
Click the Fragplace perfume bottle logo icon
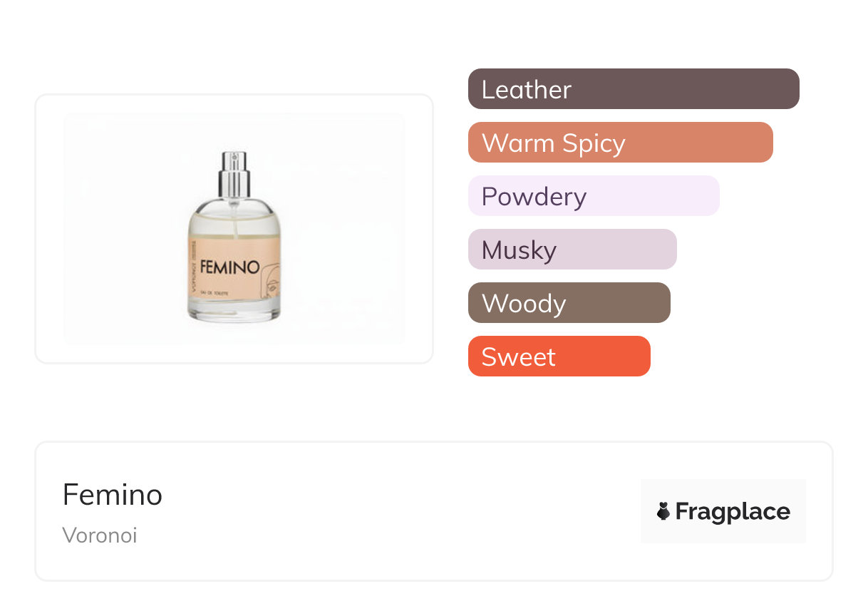click(x=663, y=511)
